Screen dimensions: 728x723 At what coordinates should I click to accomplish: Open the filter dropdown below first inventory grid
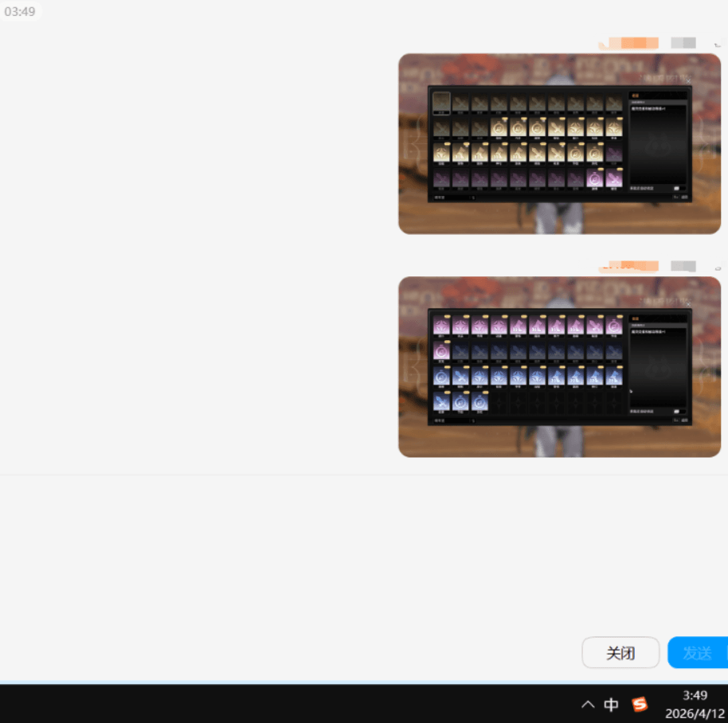coord(454,197)
